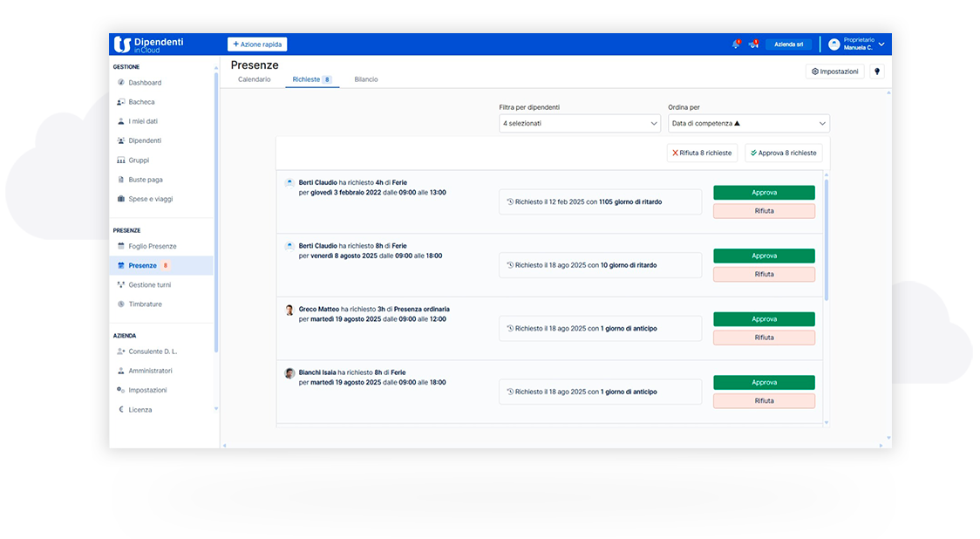The height and width of the screenshot is (539, 980).
Task: Switch to the Calendario tab
Action: coord(255,79)
